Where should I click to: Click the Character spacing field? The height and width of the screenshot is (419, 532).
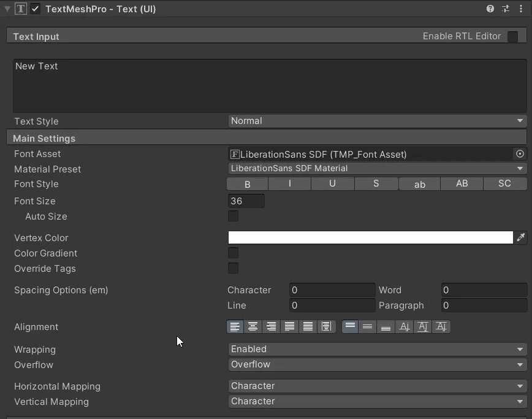pos(332,290)
